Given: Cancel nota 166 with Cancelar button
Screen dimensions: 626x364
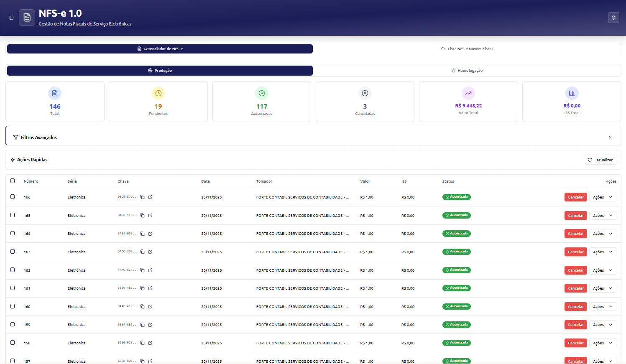Looking at the screenshot, I should (x=576, y=197).
